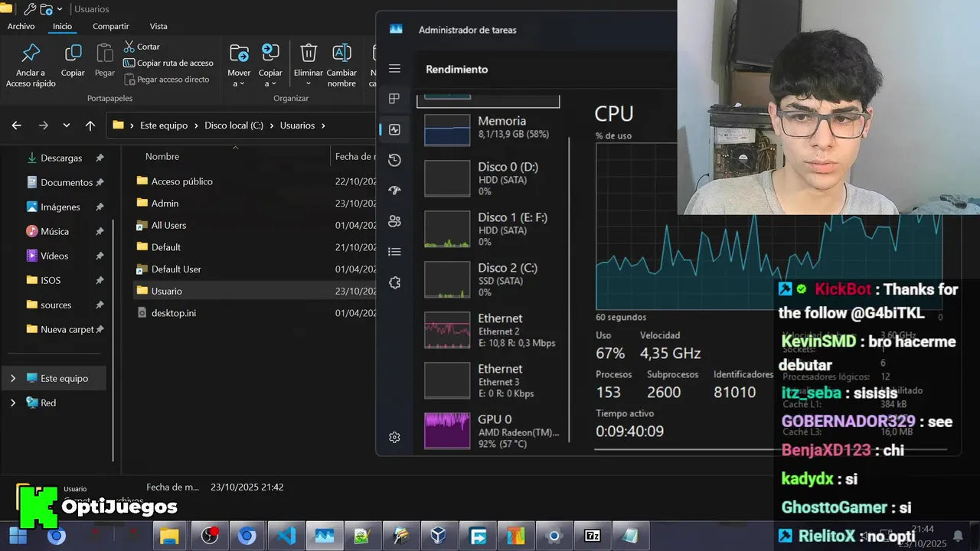Open Users page icon in Task Manager
This screenshot has height=551, width=980.
[x=394, y=221]
